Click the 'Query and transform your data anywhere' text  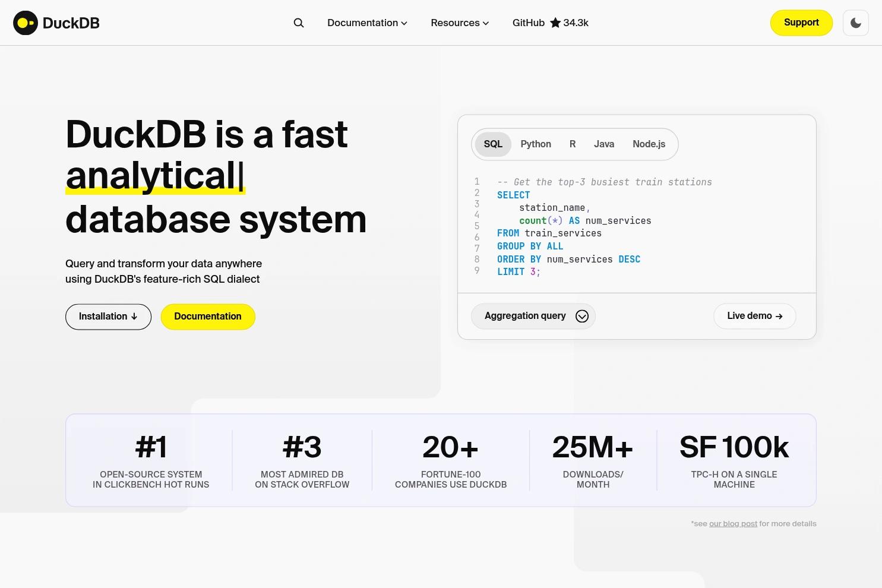coord(164,264)
